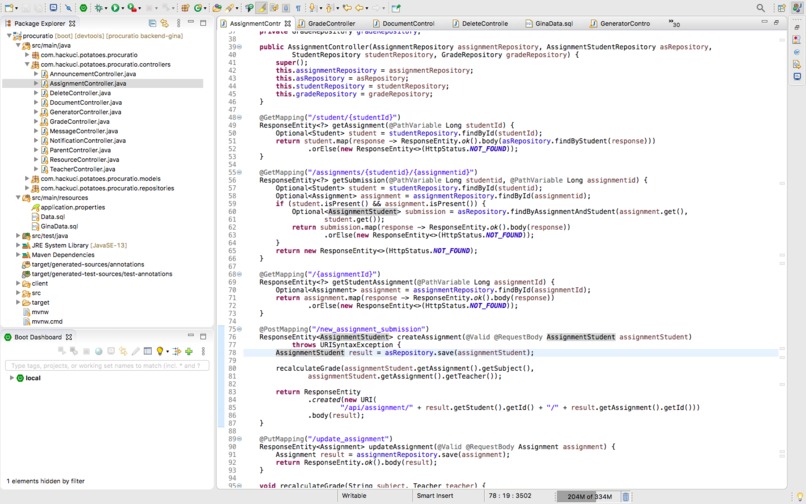Expand the Maven Dependencies node

pos(18,255)
